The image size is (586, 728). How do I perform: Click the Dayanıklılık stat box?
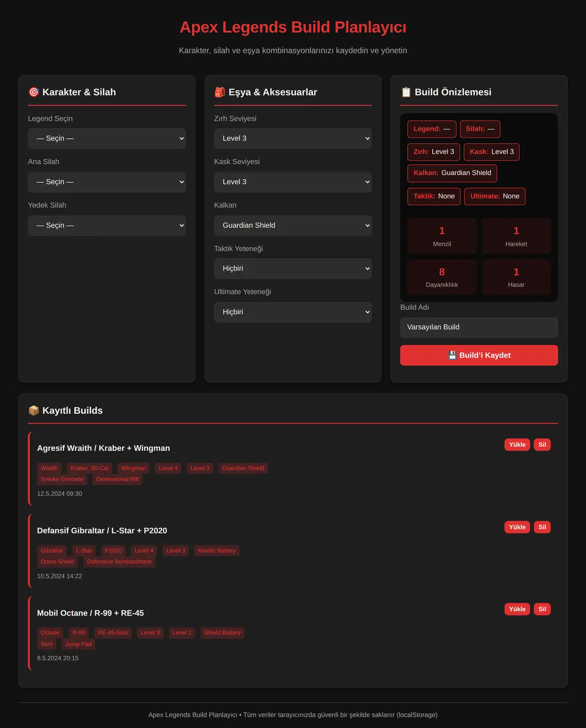pyautogui.click(x=442, y=277)
